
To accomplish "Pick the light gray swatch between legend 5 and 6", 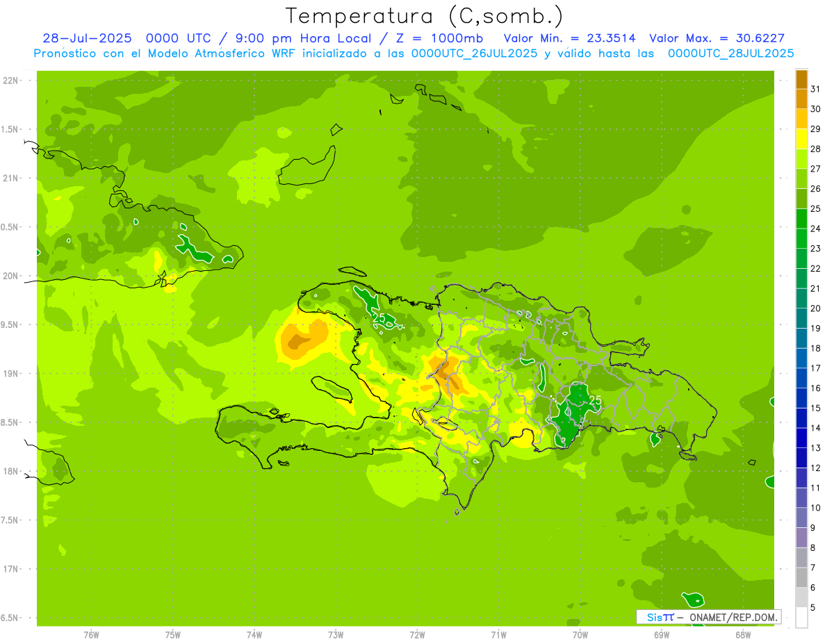I will tap(801, 598).
